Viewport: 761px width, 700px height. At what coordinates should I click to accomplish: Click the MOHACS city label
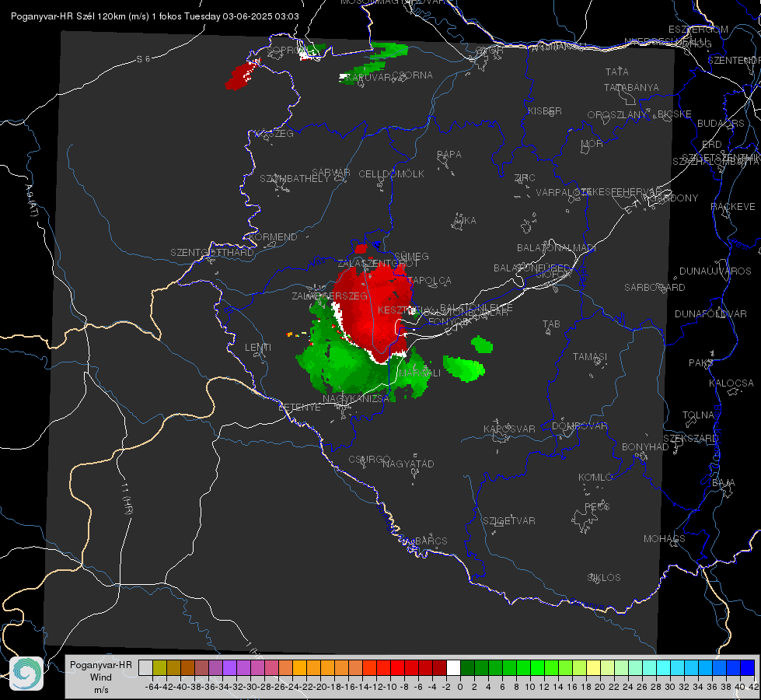664,539
